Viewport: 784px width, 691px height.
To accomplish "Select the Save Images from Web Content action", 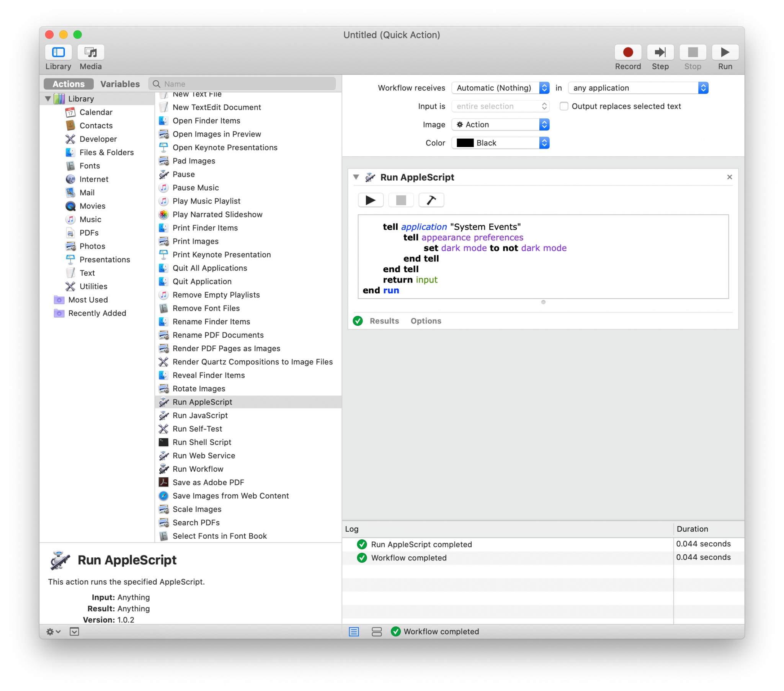I will [248, 496].
